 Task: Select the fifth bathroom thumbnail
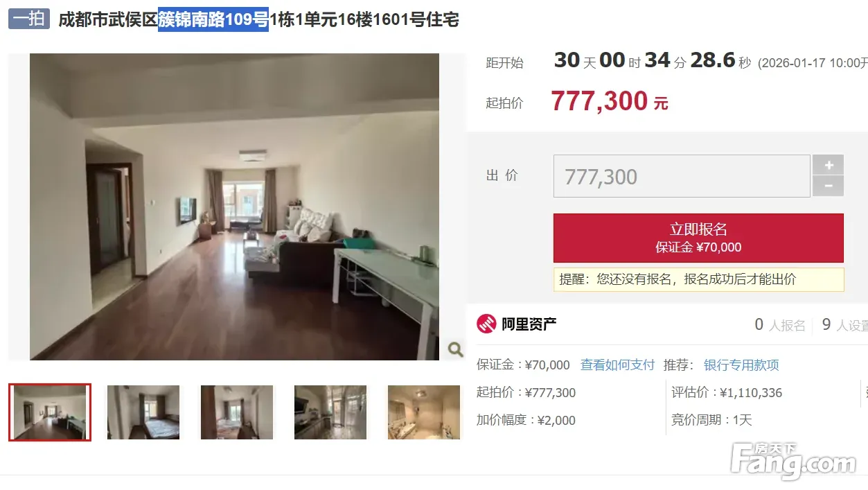click(x=424, y=412)
